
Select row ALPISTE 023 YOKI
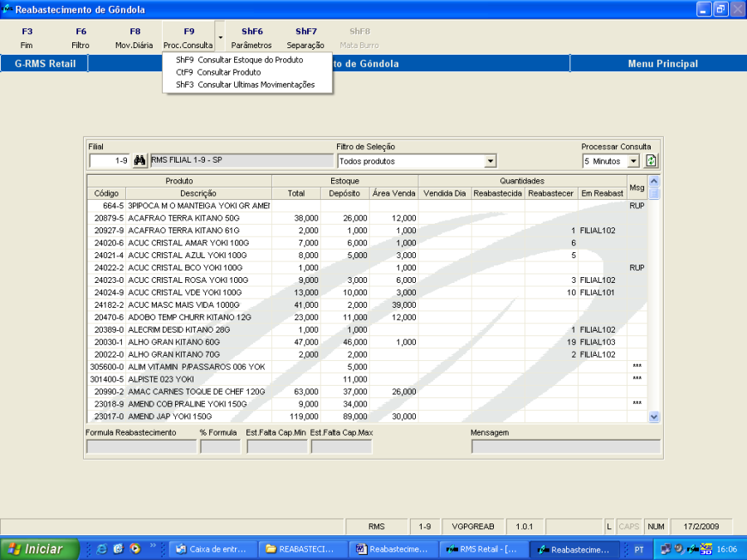pyautogui.click(x=367, y=379)
